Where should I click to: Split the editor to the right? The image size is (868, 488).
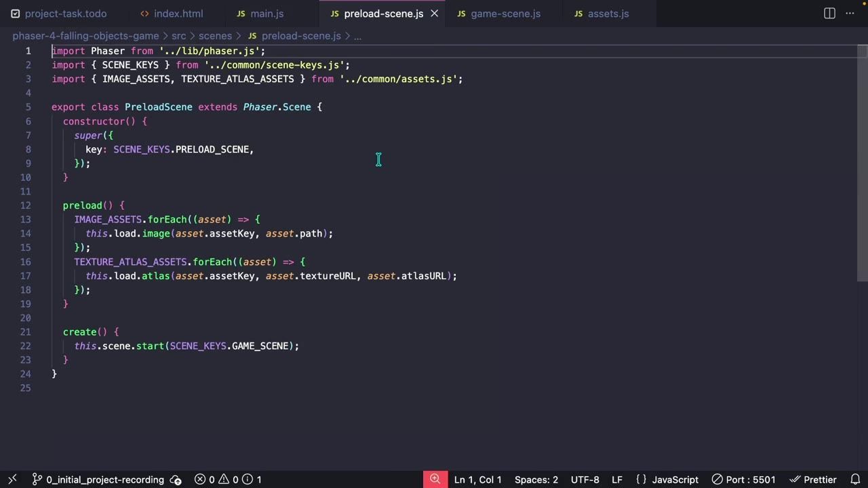pos(829,14)
